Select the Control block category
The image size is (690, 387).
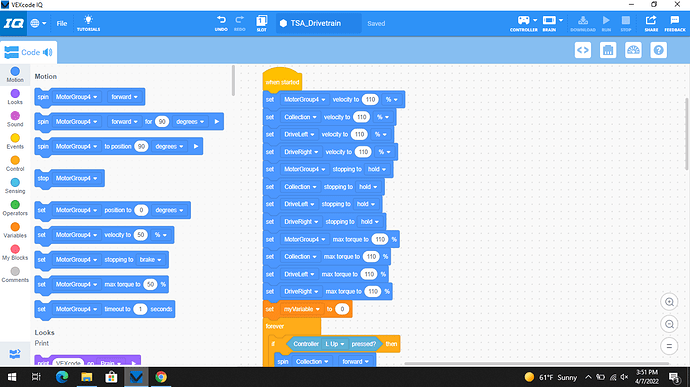coord(15,163)
